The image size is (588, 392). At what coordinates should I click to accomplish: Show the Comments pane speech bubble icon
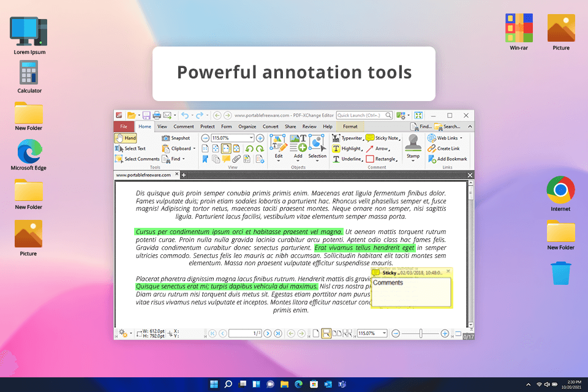click(226, 159)
